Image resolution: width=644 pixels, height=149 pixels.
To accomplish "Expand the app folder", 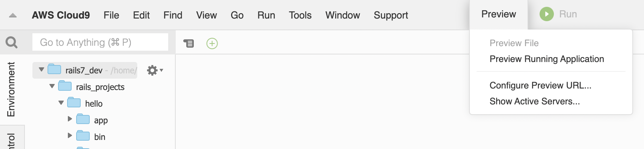I will 70,119.
